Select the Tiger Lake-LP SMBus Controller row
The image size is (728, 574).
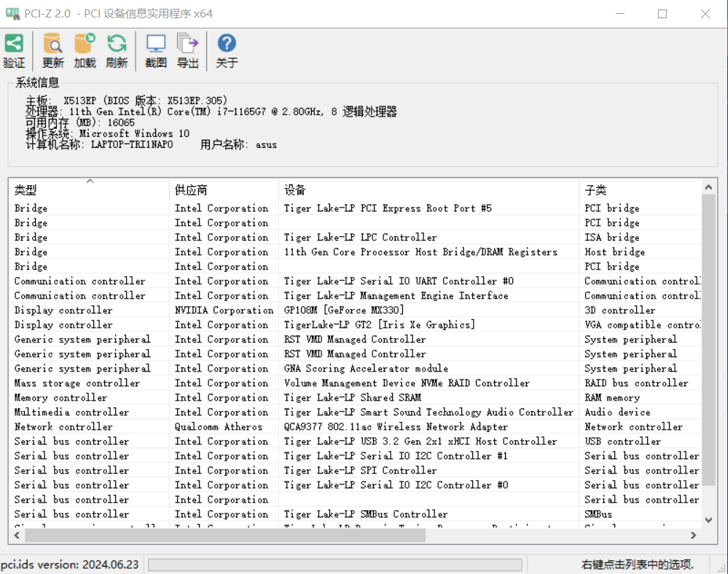coord(355,514)
